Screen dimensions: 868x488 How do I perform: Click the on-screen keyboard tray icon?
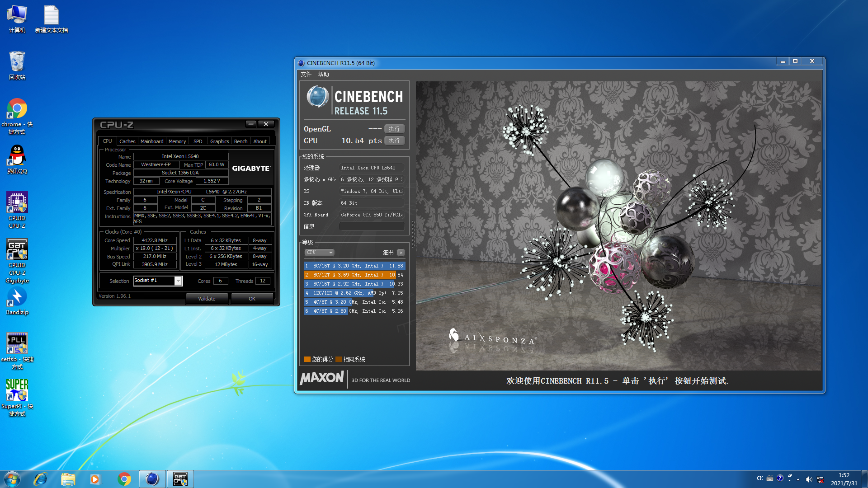click(x=770, y=478)
